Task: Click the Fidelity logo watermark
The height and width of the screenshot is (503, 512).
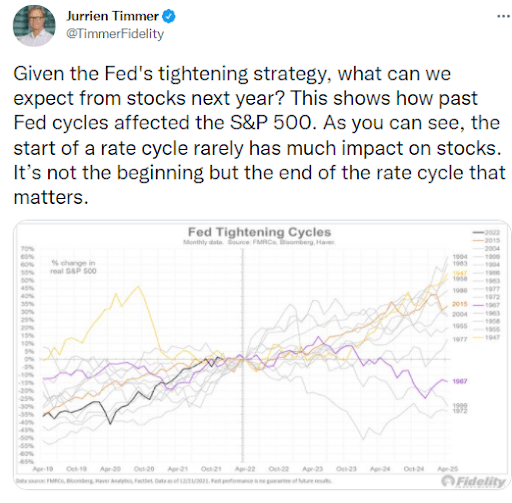Action: click(474, 481)
